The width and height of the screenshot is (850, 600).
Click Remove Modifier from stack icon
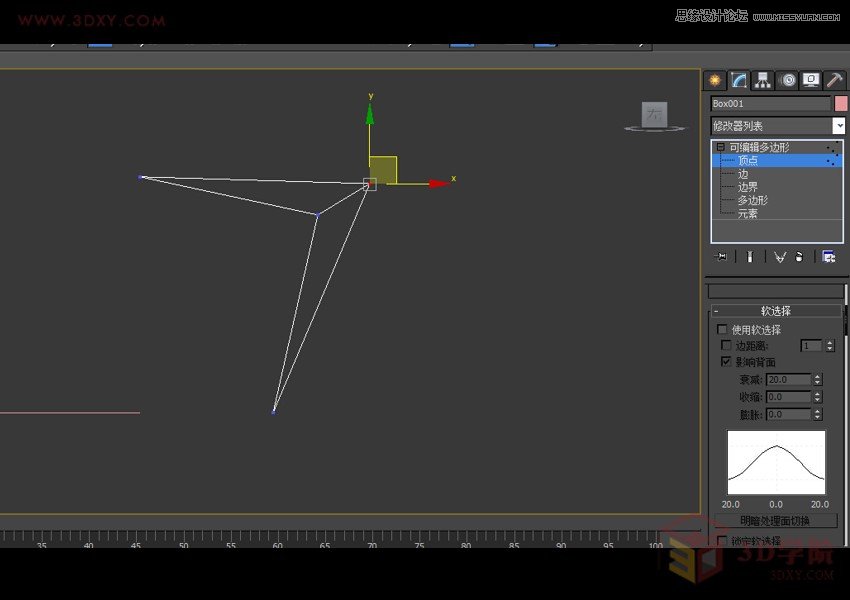coord(799,256)
